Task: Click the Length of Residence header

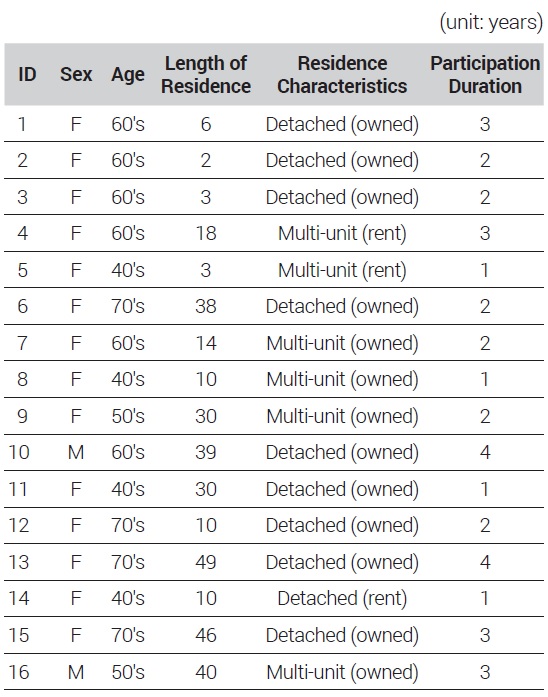Action: [x=206, y=75]
